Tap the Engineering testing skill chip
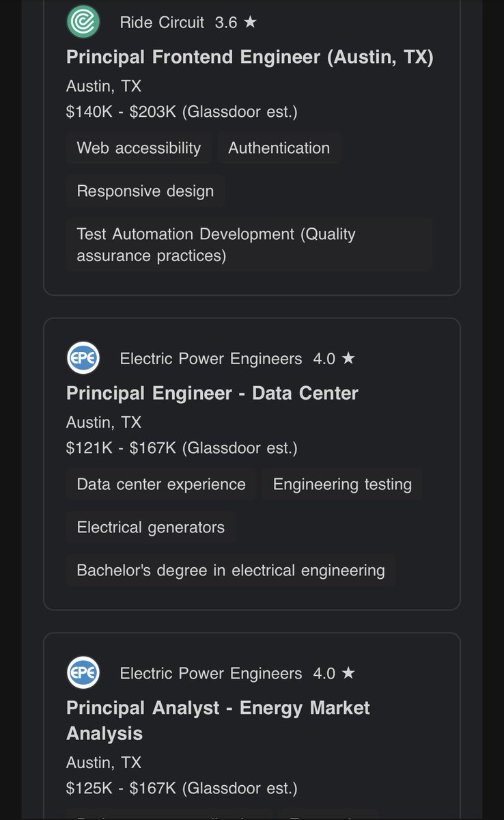 [342, 484]
